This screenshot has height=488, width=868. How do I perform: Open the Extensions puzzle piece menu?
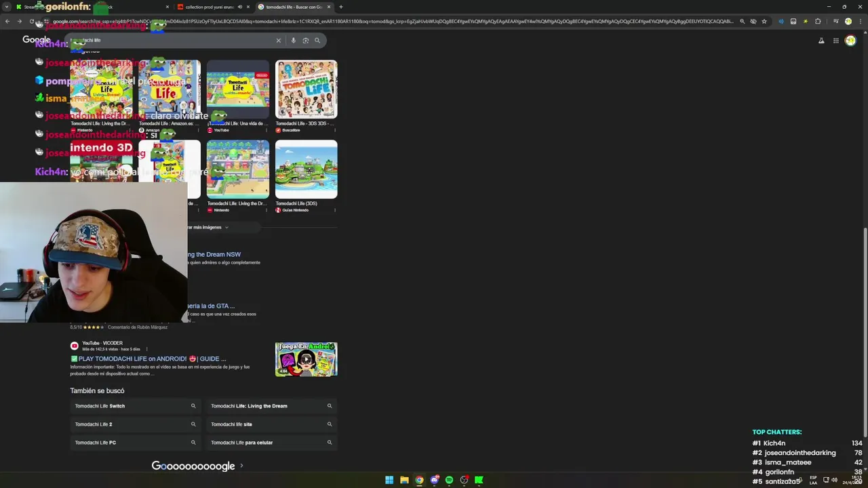click(x=818, y=21)
